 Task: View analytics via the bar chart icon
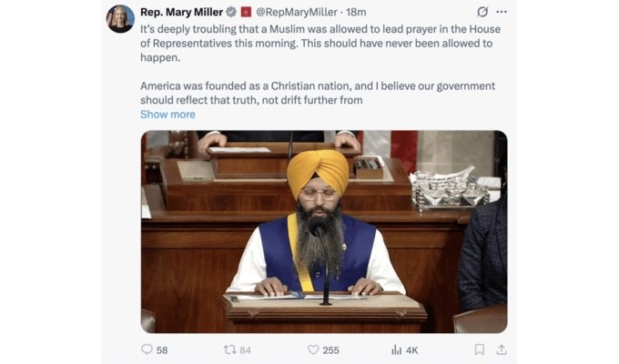click(396, 349)
